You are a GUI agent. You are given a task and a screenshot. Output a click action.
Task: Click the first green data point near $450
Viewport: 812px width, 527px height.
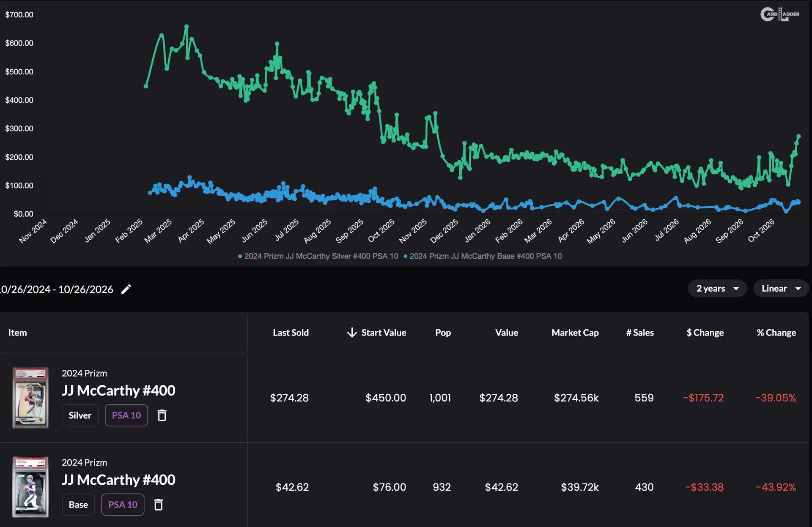(x=146, y=86)
